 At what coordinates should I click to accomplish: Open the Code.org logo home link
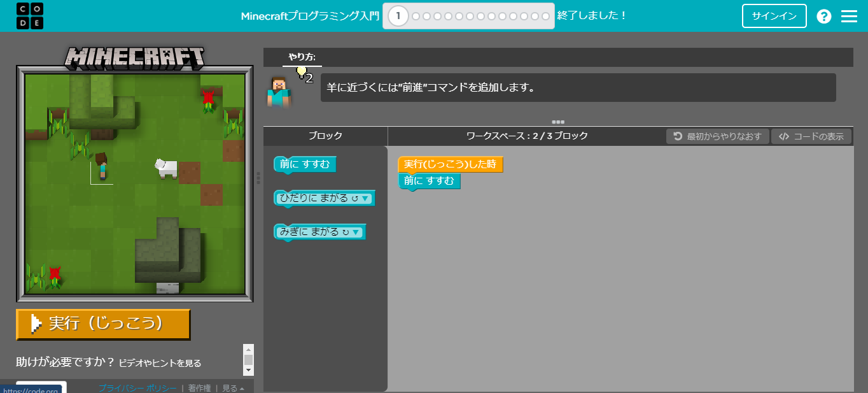[30, 15]
